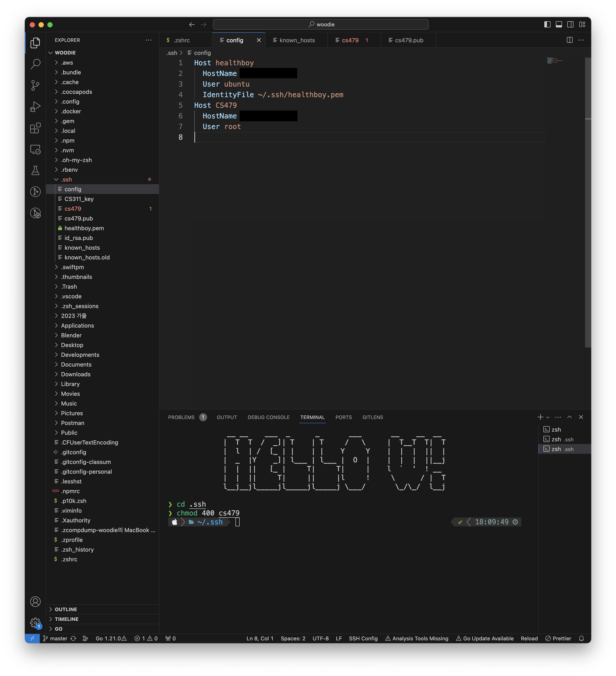Open the Testing flask view

coord(35,170)
